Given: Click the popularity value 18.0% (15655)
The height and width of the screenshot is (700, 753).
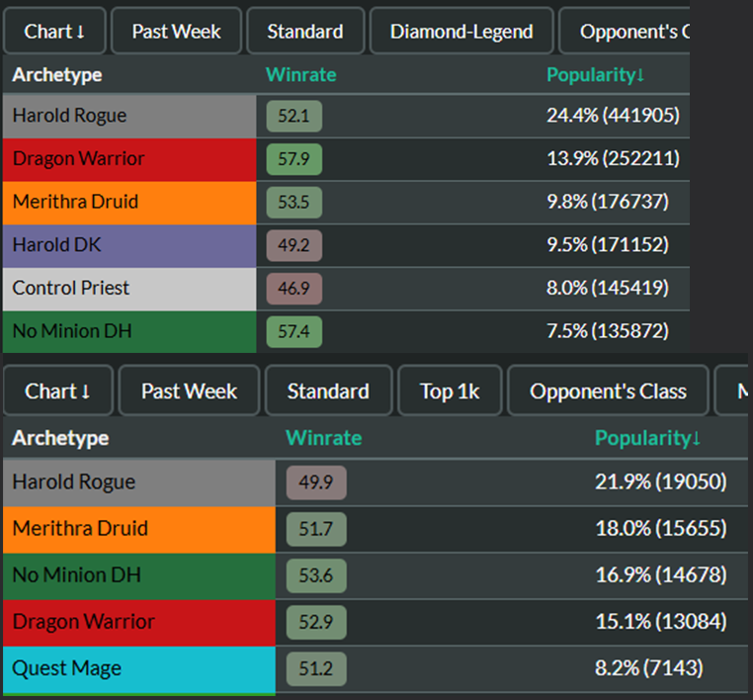Looking at the screenshot, I should point(661,528).
